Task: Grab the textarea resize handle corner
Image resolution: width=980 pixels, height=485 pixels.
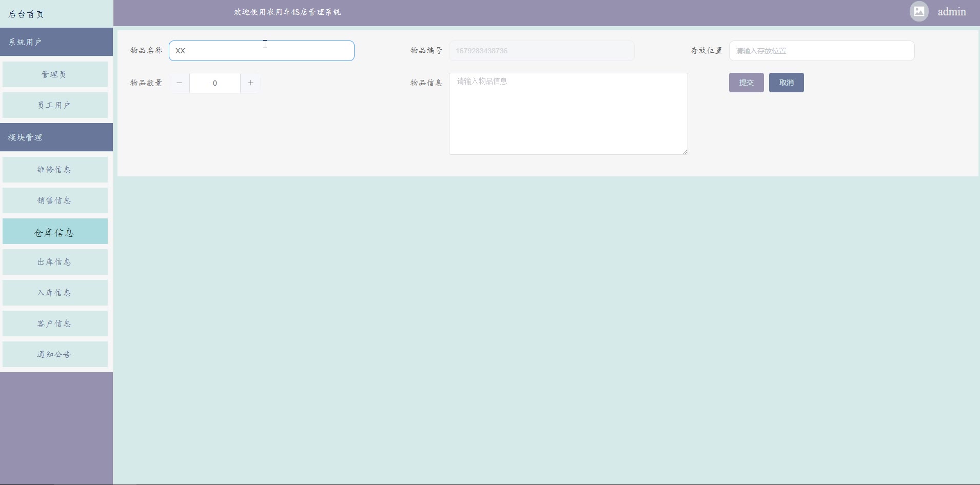Action: coord(684,151)
